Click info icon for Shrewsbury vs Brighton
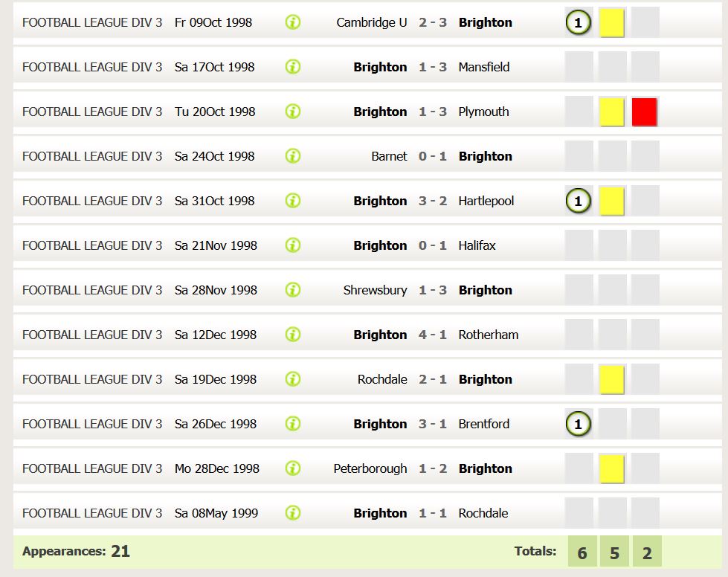This screenshot has height=577, width=728. click(x=293, y=289)
